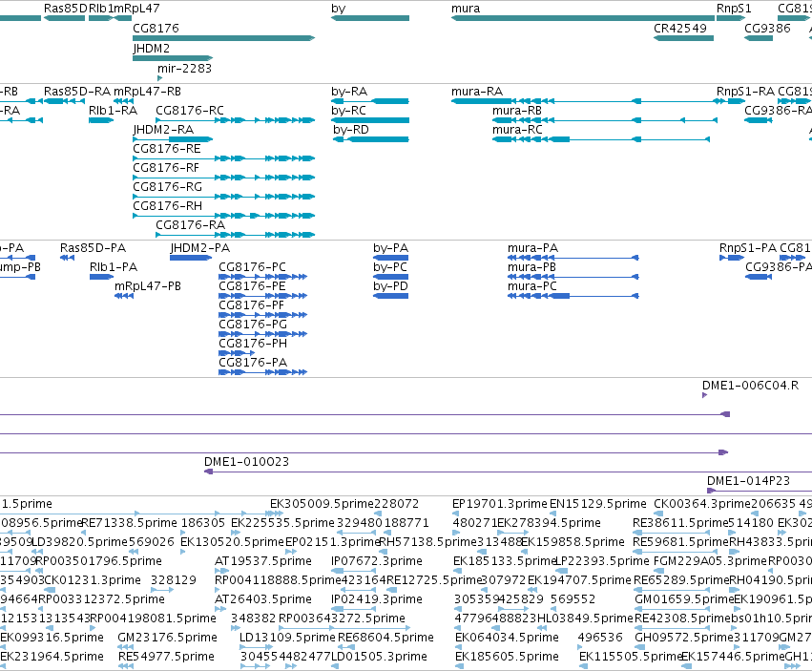Select the CG8176-PH protein feature
812x671 pixels.
pyautogui.click(x=238, y=353)
